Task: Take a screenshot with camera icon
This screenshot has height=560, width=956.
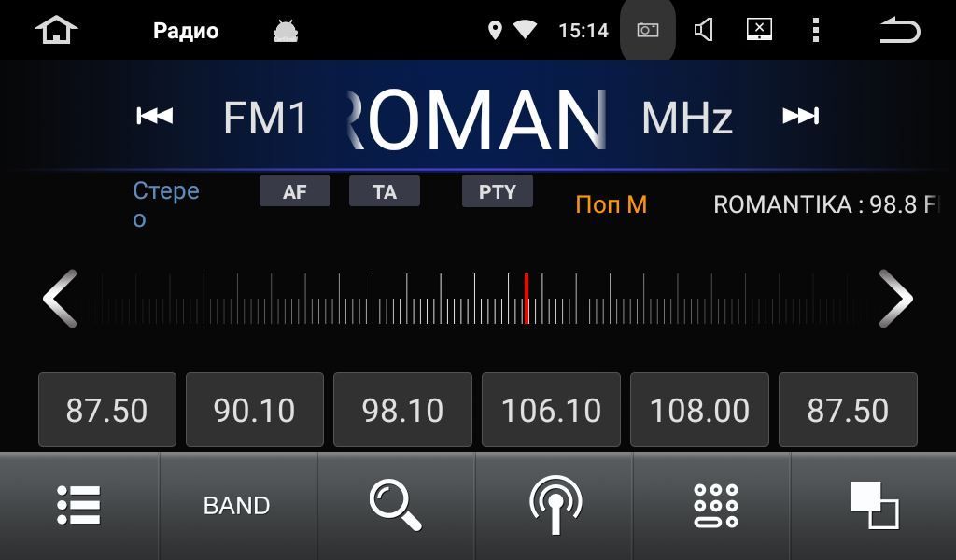Action: (647, 30)
